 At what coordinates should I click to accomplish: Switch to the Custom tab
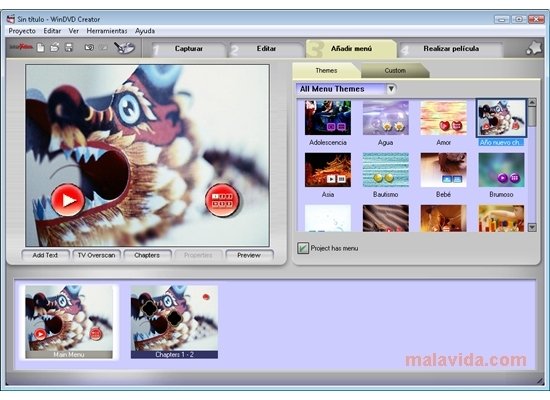pos(395,71)
